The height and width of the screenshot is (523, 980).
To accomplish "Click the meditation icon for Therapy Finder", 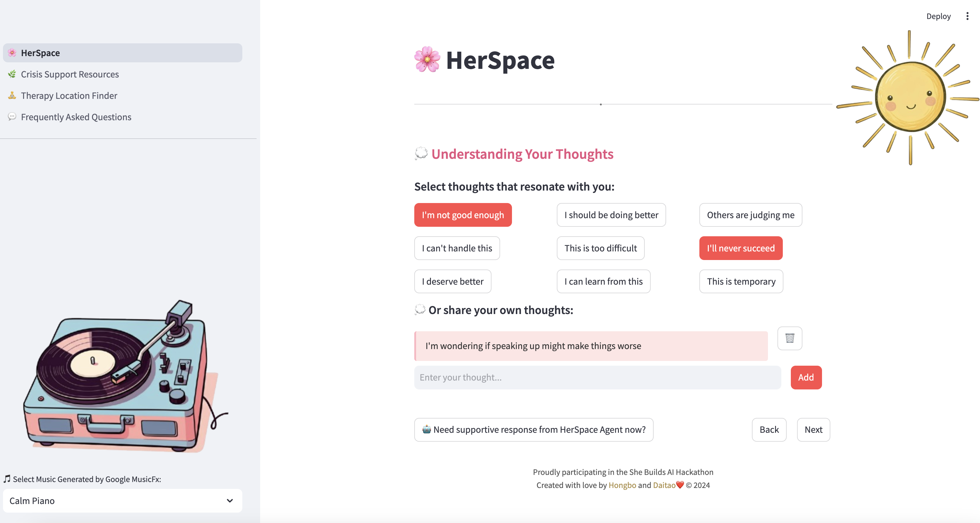I will click(x=12, y=96).
